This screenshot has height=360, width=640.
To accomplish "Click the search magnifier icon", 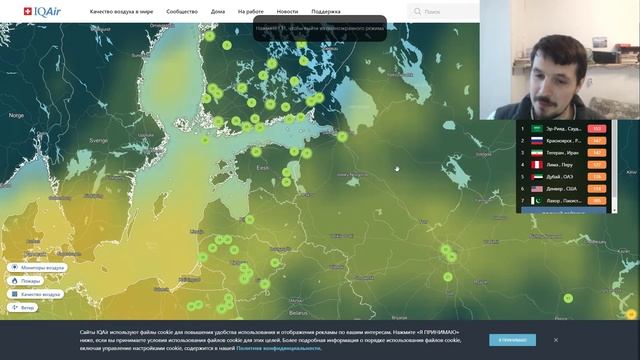I will (417, 11).
